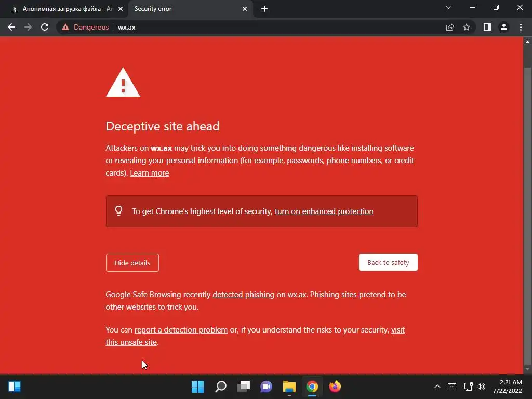The height and width of the screenshot is (399, 532).
Task: Open the side panel icon
Action: point(487,27)
